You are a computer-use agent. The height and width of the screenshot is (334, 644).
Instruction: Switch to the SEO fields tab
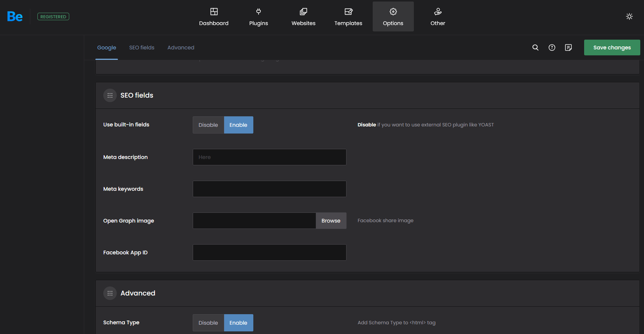[x=142, y=48]
